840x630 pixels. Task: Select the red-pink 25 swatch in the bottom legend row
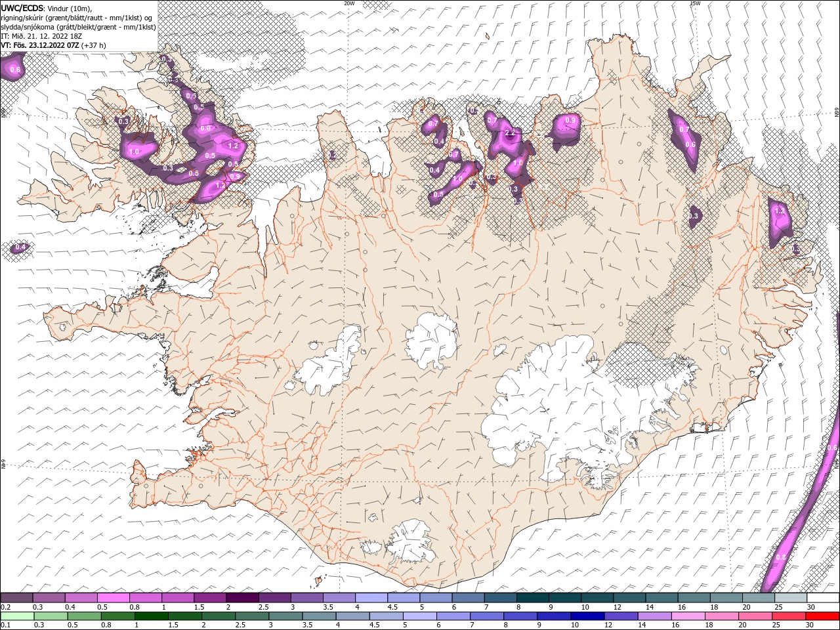pos(787,616)
